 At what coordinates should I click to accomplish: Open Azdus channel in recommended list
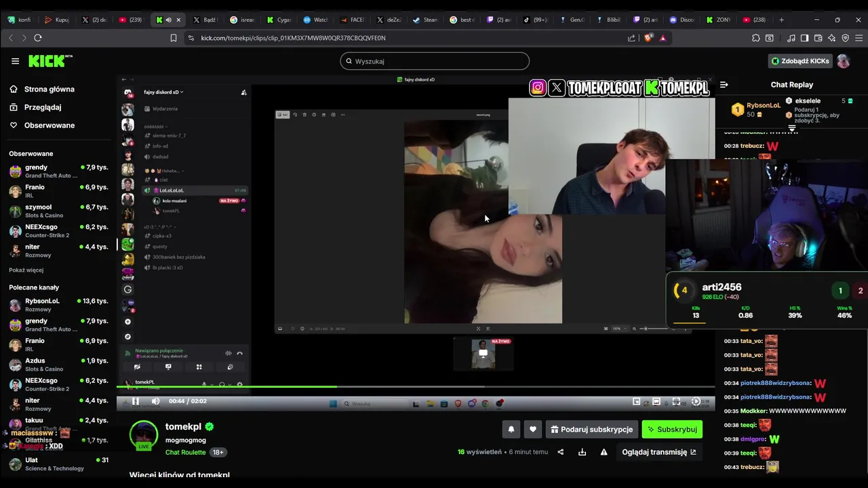[58, 365]
